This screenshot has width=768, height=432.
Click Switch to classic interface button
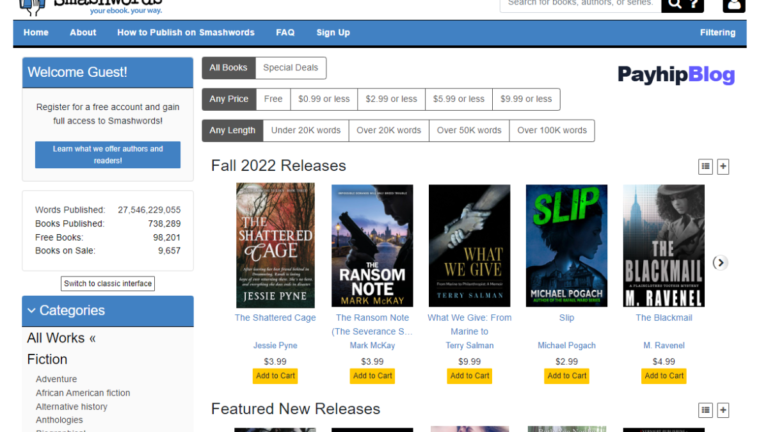(x=108, y=284)
